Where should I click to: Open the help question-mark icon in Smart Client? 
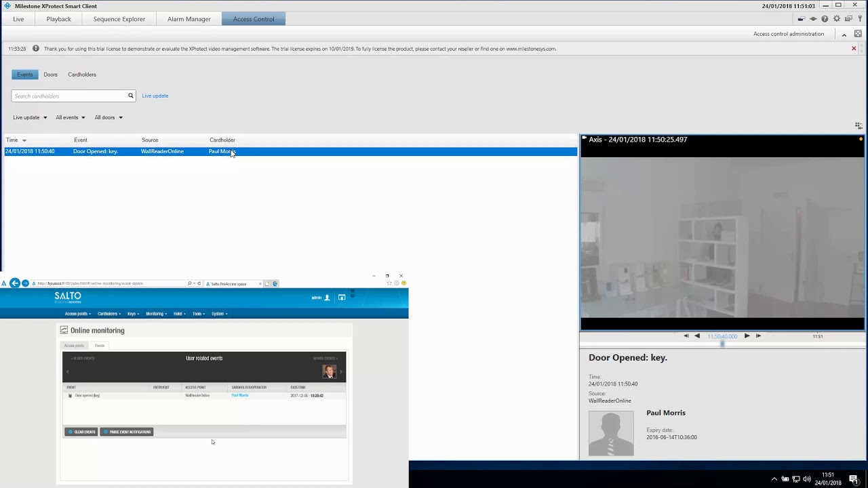(x=825, y=19)
